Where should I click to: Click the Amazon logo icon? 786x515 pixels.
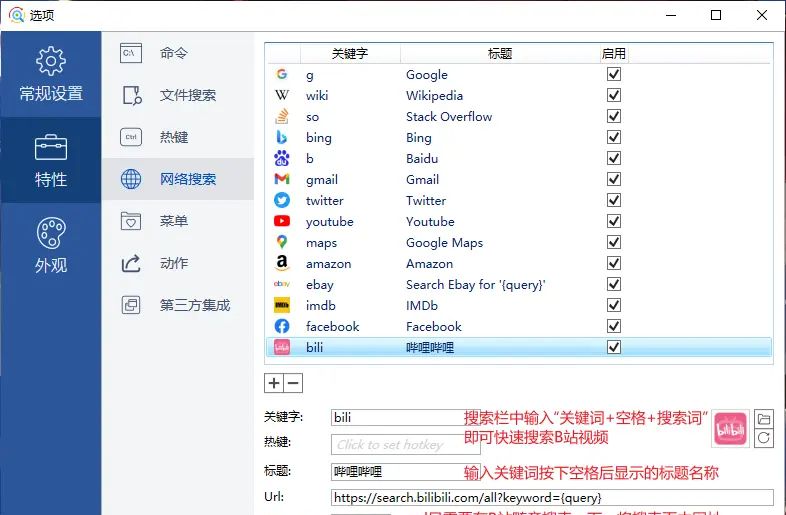point(282,263)
